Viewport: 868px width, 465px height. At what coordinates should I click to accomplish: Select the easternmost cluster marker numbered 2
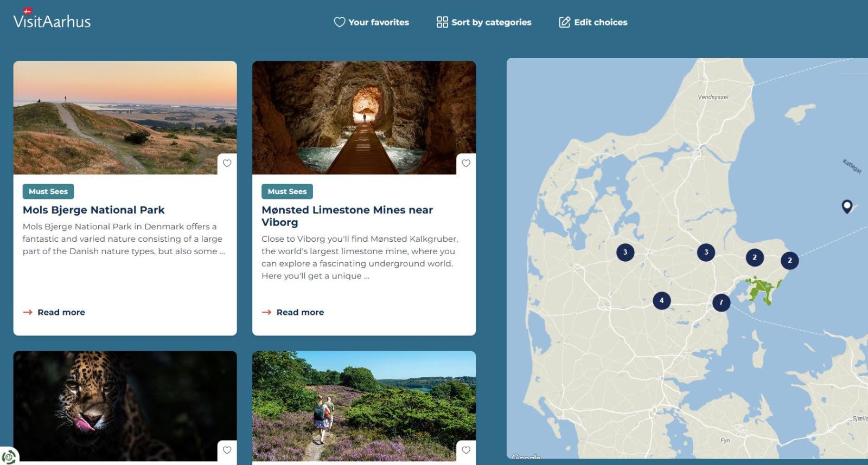789,260
